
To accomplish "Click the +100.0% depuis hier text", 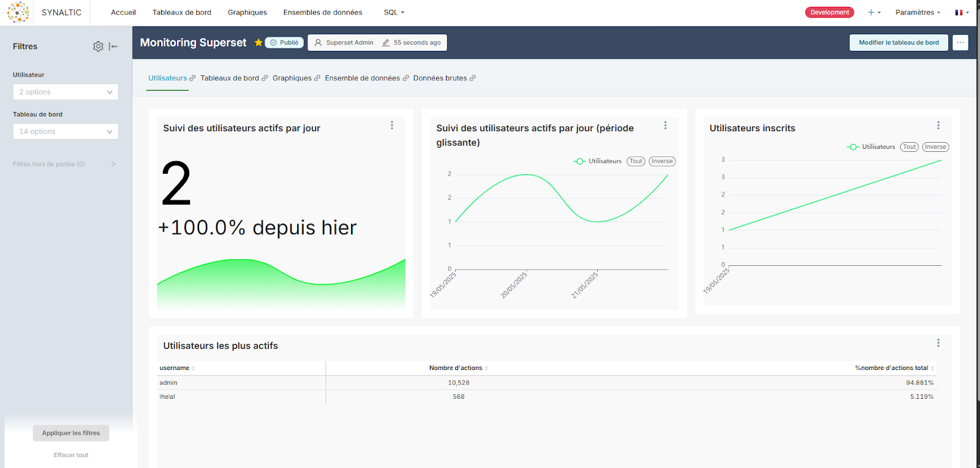I will click(x=257, y=228).
